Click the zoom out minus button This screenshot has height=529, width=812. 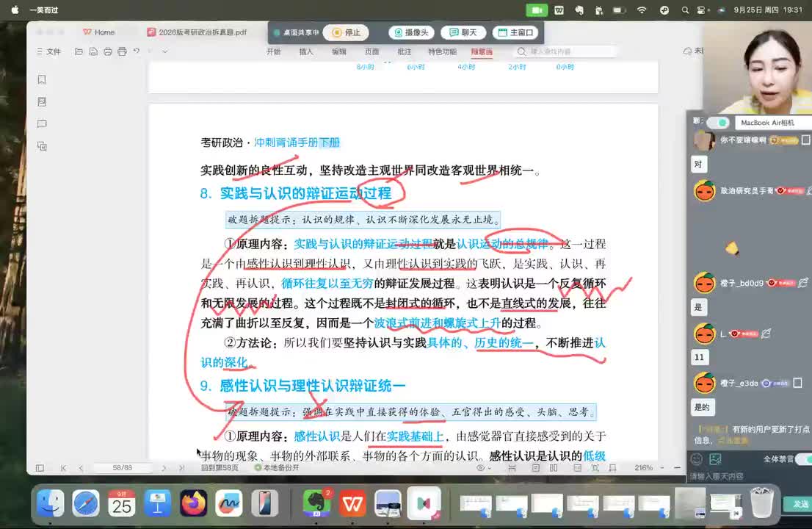678,467
